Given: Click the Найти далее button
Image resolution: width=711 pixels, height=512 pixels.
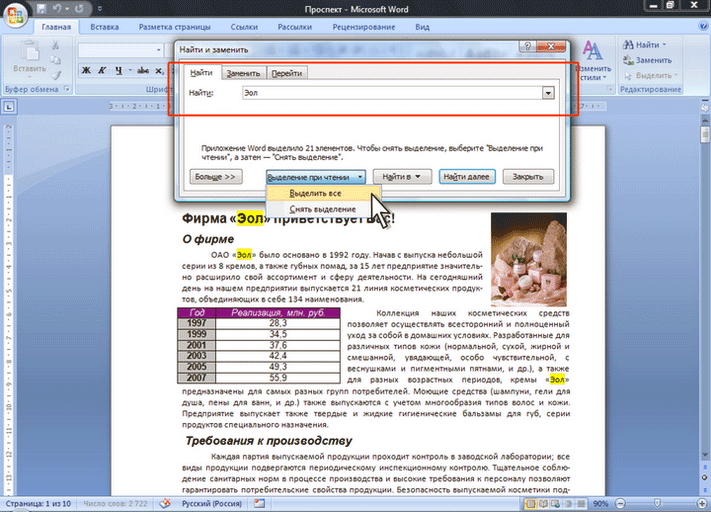Looking at the screenshot, I should [x=467, y=176].
